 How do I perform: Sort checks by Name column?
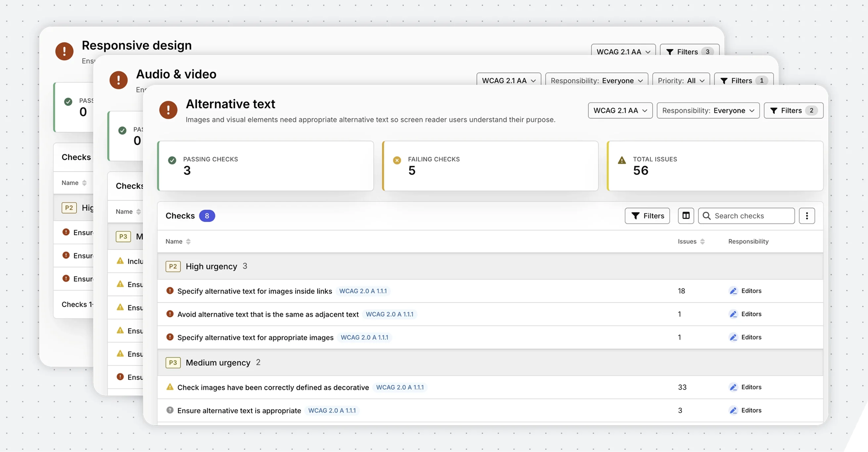(178, 241)
